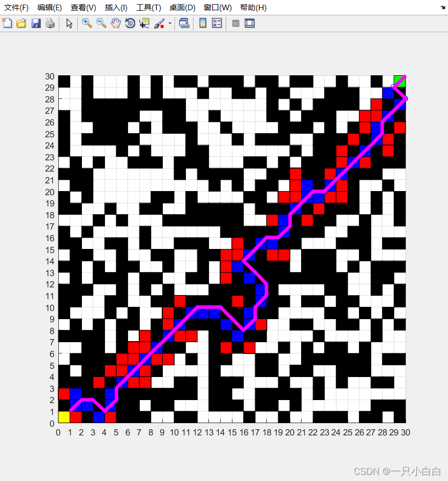Enable the Data Brush tool

[158, 23]
